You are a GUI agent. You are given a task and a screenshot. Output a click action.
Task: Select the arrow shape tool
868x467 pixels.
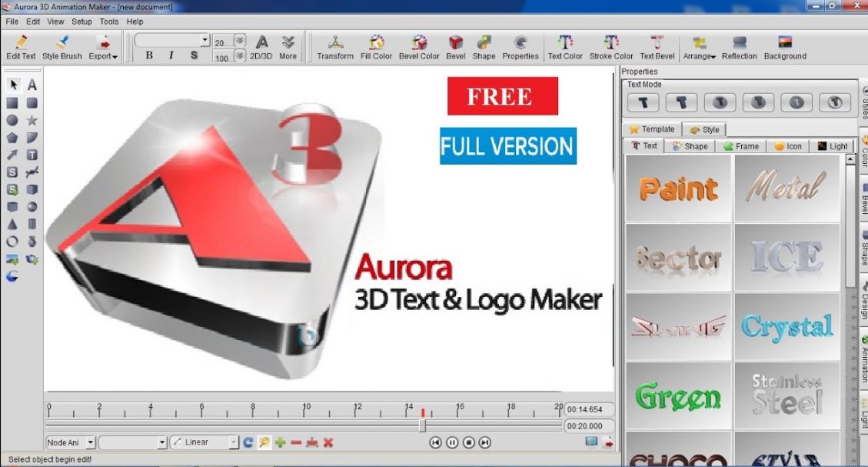[12, 155]
